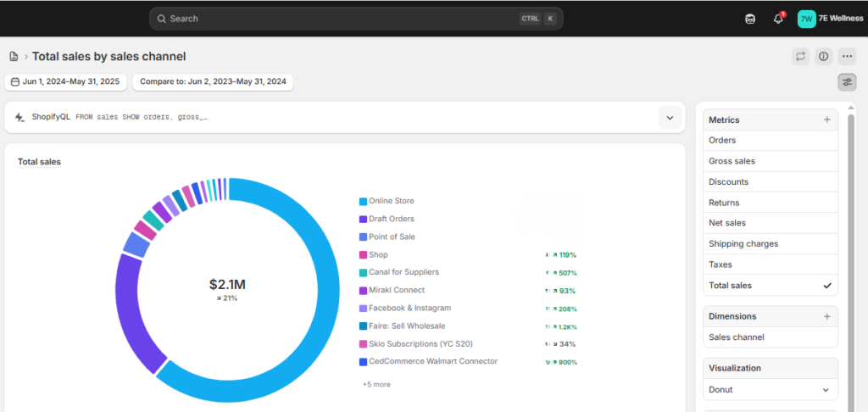Viewport: 868px width, 412px height.
Task: Click the Online Store legend color swatch
Action: coord(363,202)
